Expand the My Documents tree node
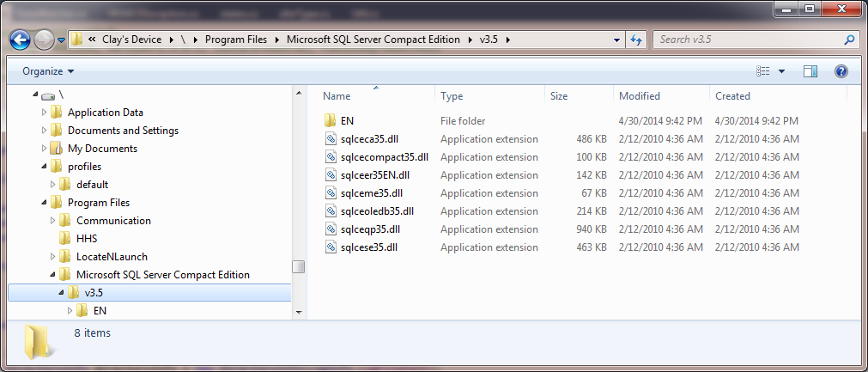868x372 pixels. click(45, 149)
